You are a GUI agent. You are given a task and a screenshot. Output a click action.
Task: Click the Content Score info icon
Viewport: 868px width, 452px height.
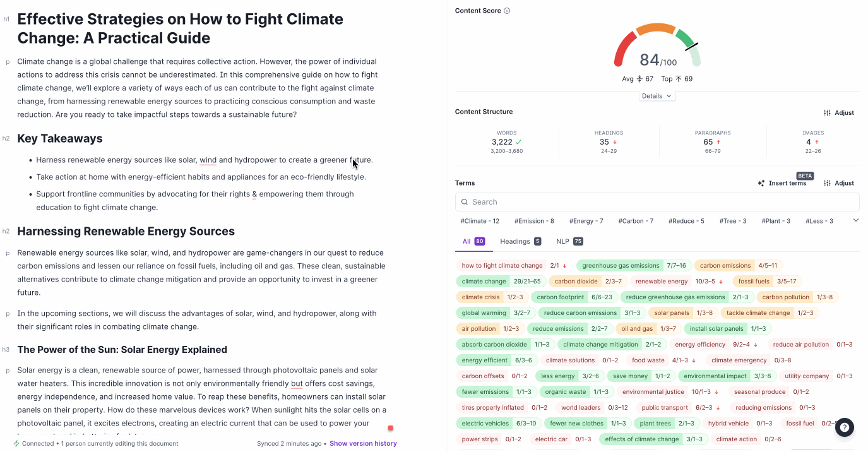tap(507, 11)
